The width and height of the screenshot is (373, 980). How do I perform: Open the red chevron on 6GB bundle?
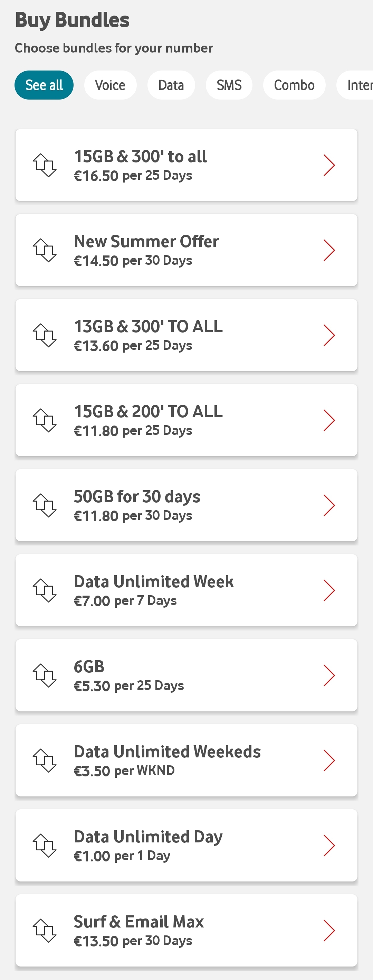coord(329,675)
